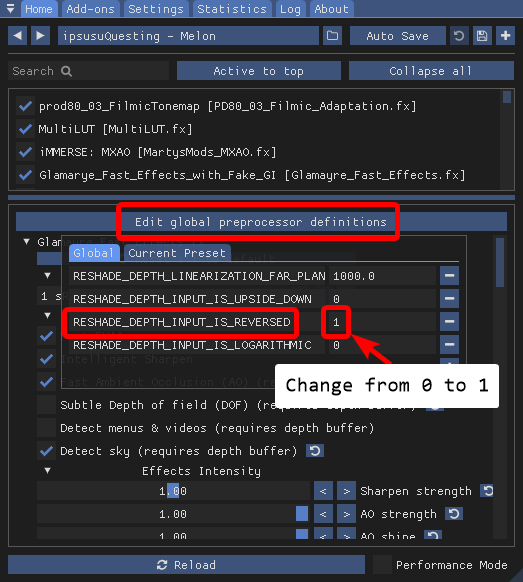Click the RESHADE_DEPTH_INPUT_IS_LOGARITHMIC name field

click(197, 345)
